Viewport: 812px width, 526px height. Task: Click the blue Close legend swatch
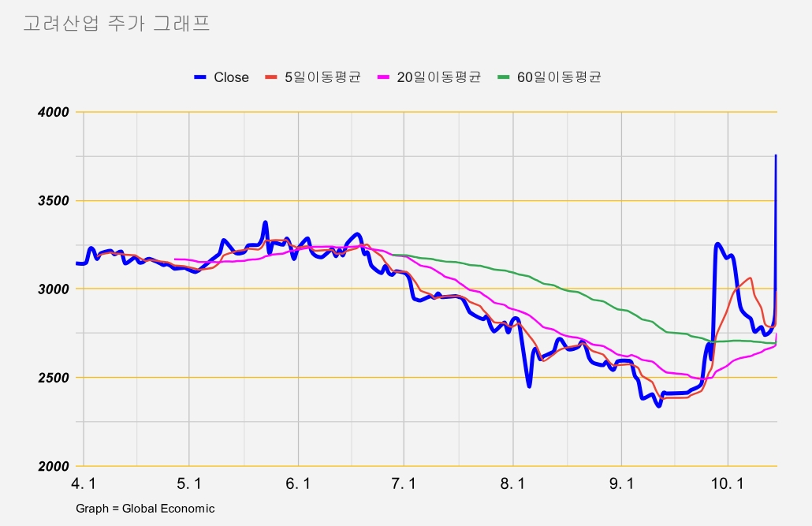pyautogui.click(x=200, y=77)
